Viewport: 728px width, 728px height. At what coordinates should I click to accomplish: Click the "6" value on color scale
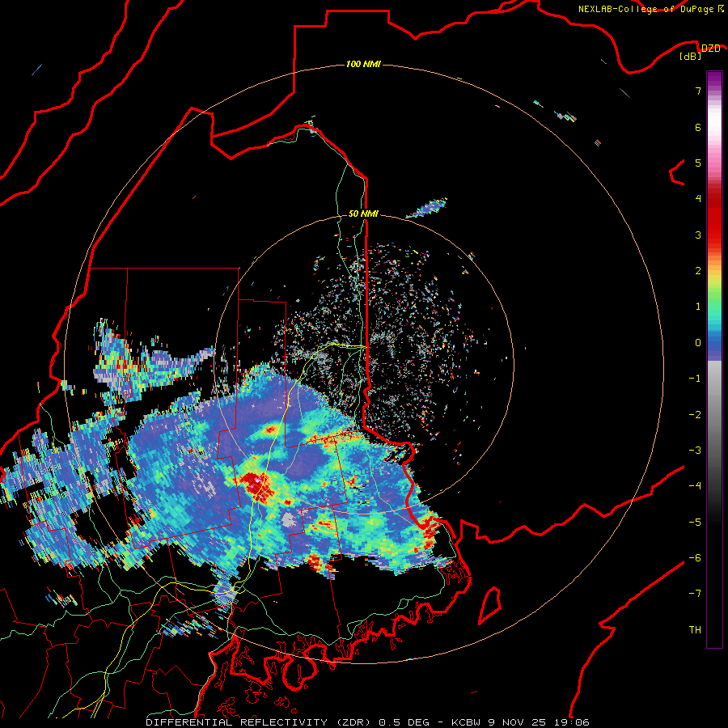point(698,127)
